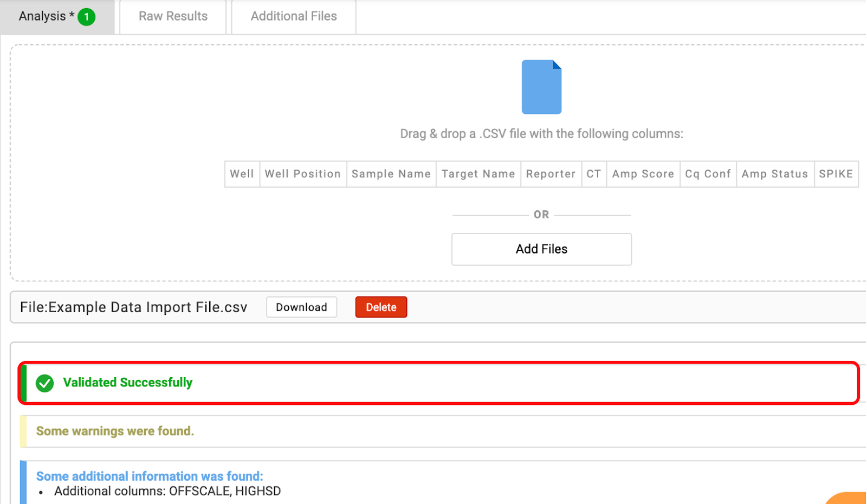Screen dimensions: 867x504
Task: Click the Well column header cell
Action: (242, 174)
